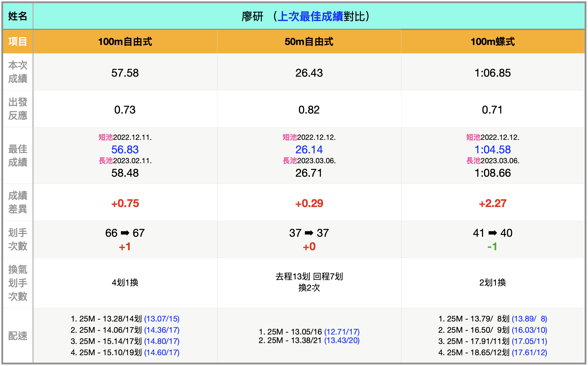Click the blue 1:04.58 best time

[493, 149]
